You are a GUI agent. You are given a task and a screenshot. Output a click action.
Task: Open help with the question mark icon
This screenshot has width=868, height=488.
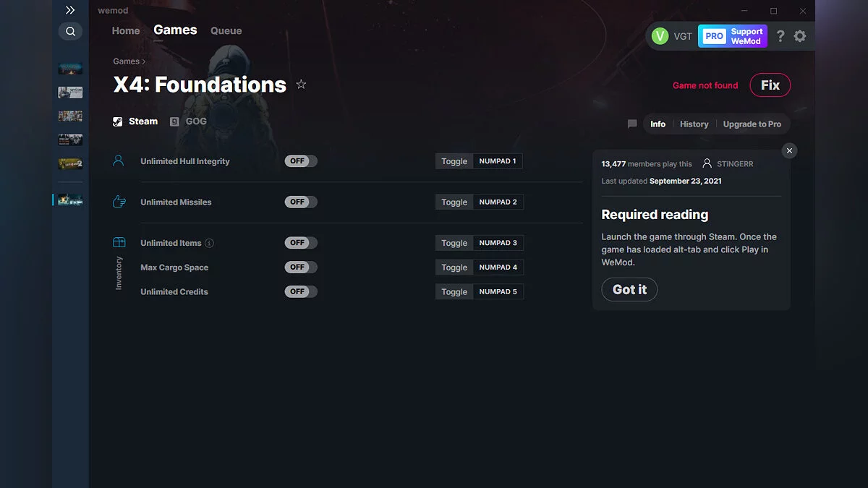(x=780, y=35)
